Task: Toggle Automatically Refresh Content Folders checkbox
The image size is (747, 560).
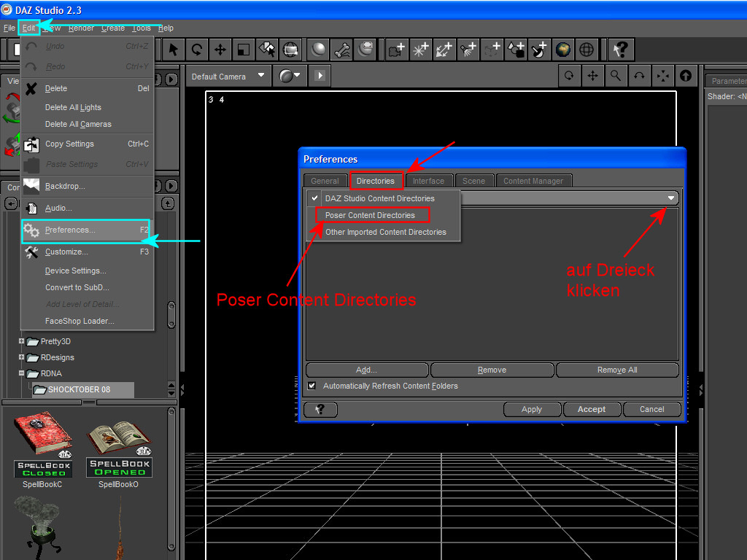Action: click(311, 386)
